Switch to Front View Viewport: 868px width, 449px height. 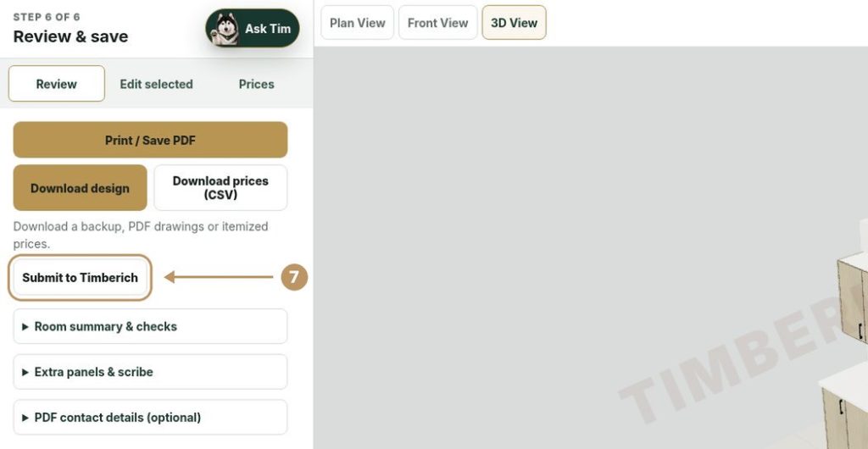438,23
